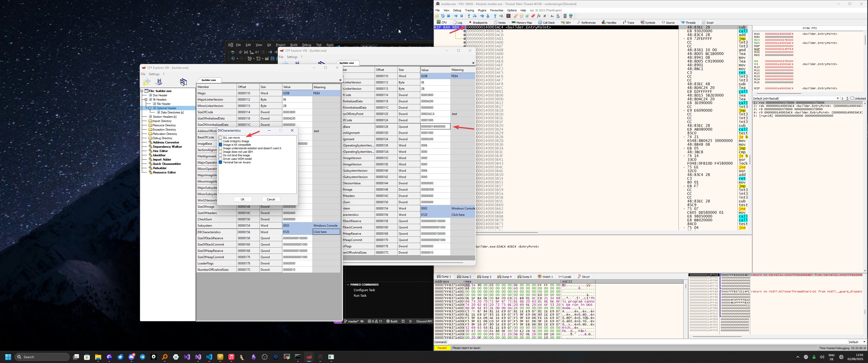Collapse the Nt Headers tree node
Image resolution: width=868 pixels, height=363 pixels.
146,99
